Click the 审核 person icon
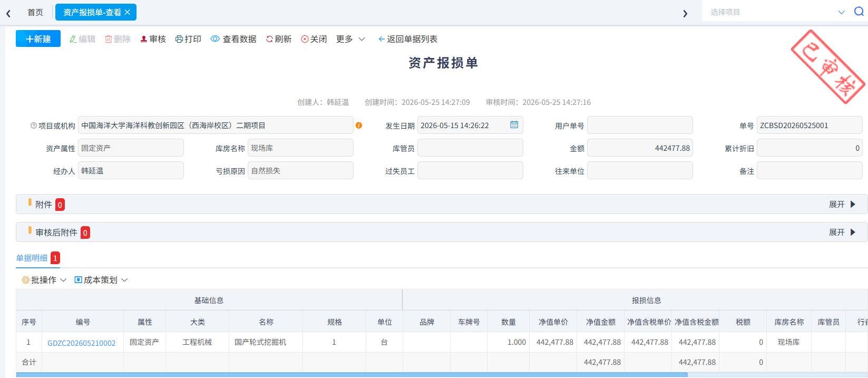Screen dimensions: 868x378 click(143, 39)
